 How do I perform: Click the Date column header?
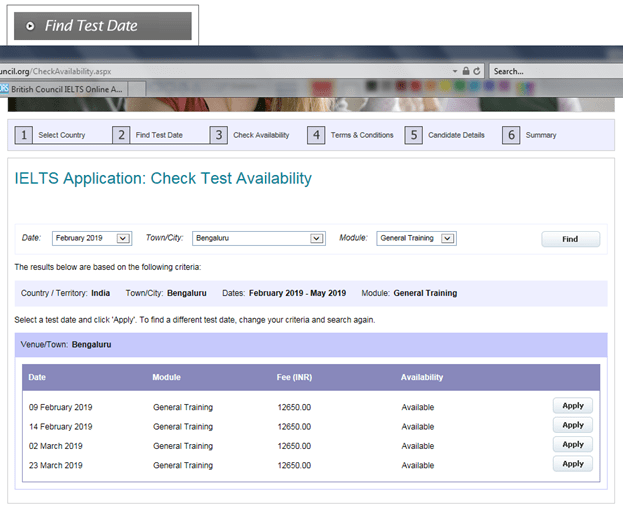click(x=37, y=377)
